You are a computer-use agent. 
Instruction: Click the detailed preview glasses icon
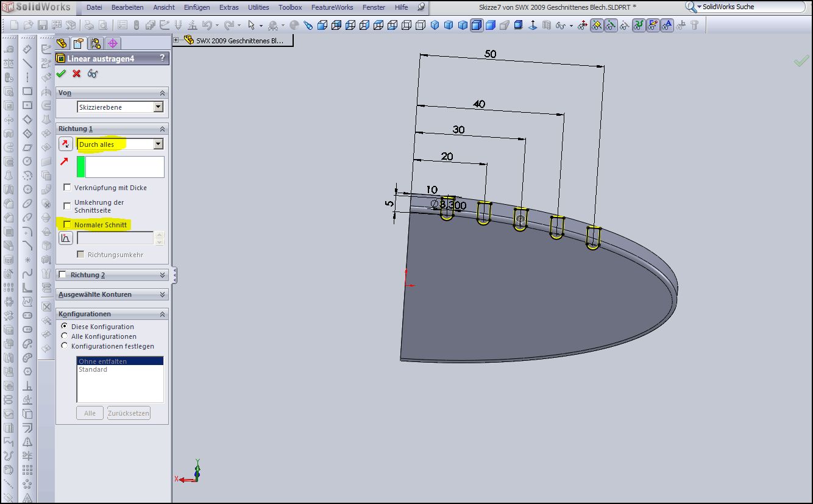click(93, 74)
